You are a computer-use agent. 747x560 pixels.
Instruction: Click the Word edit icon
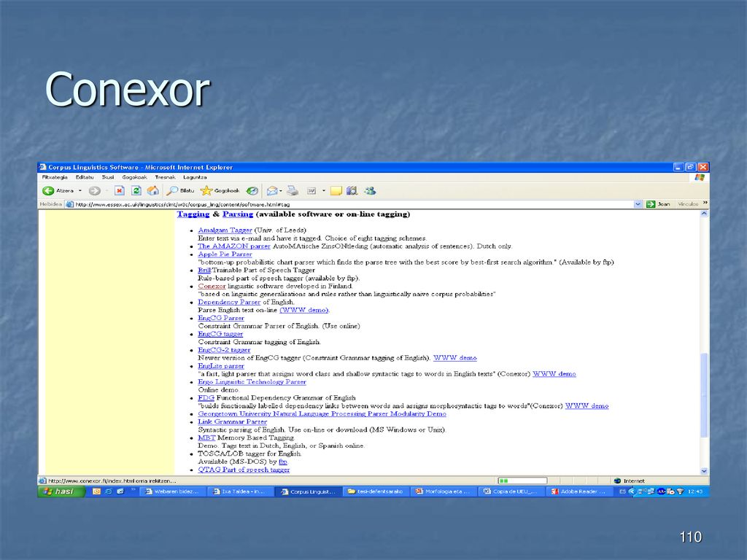[x=311, y=191]
